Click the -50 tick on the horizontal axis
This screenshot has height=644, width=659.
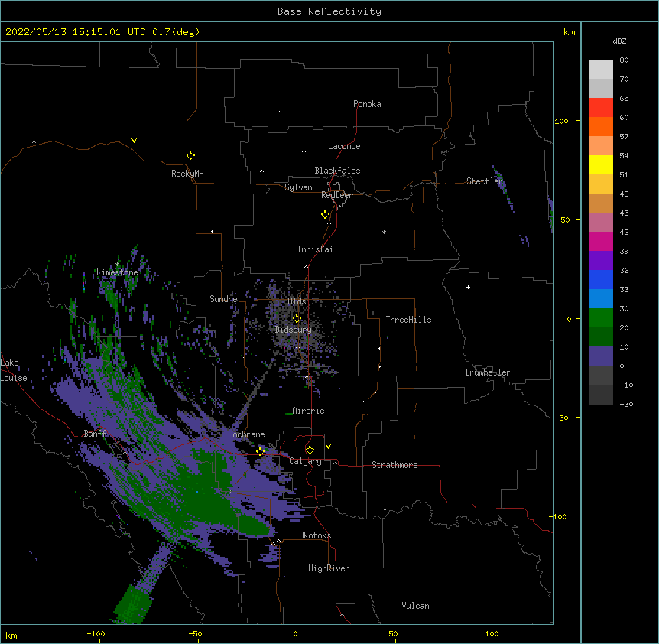(196, 634)
